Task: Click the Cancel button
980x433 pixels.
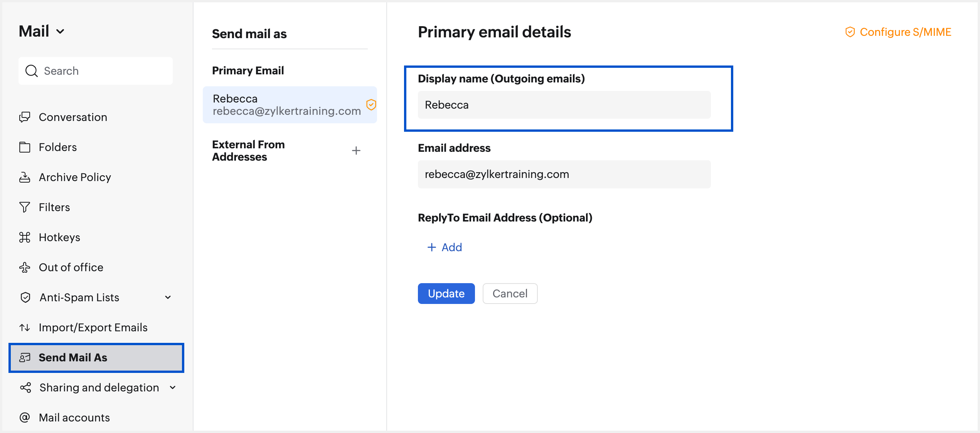Action: click(x=510, y=294)
